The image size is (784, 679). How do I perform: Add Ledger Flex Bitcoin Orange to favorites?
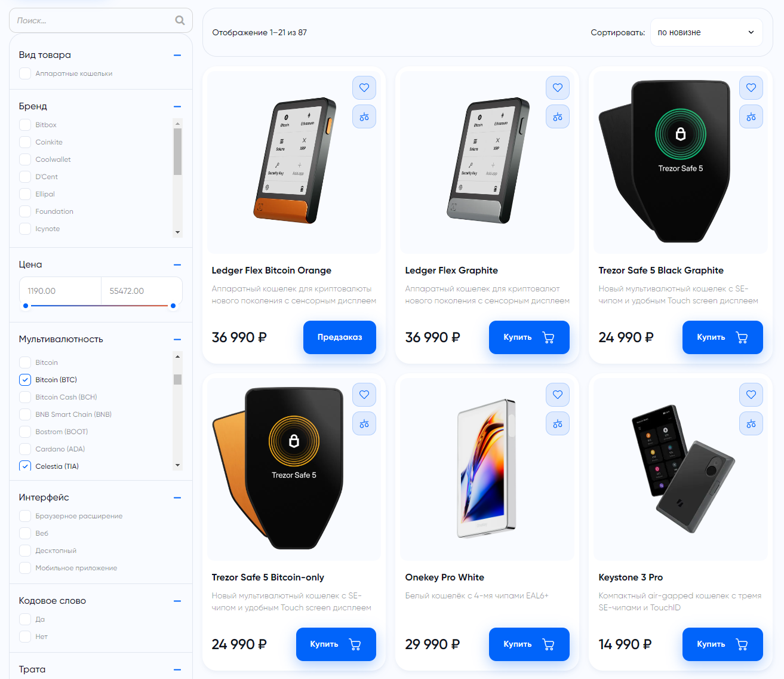click(364, 88)
